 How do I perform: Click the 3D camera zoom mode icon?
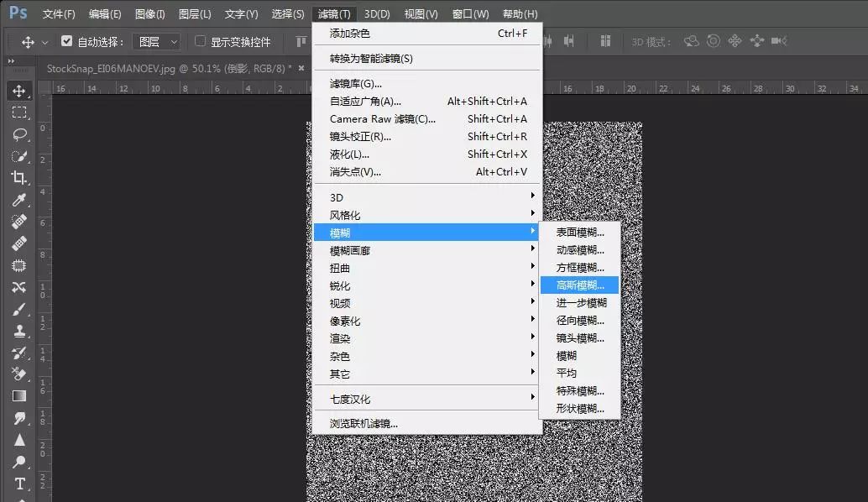click(x=779, y=41)
